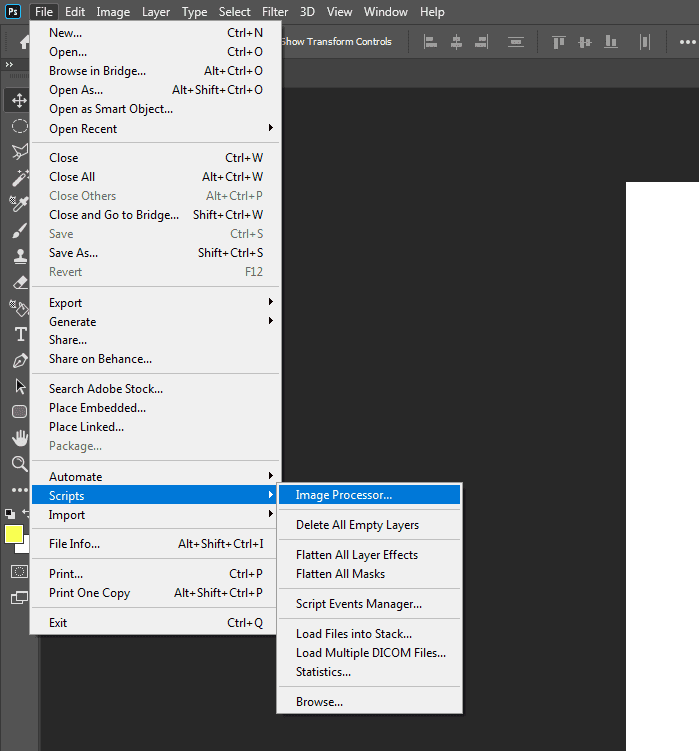Choose Save As from File menu
This screenshot has height=751, width=699.
(x=155, y=253)
